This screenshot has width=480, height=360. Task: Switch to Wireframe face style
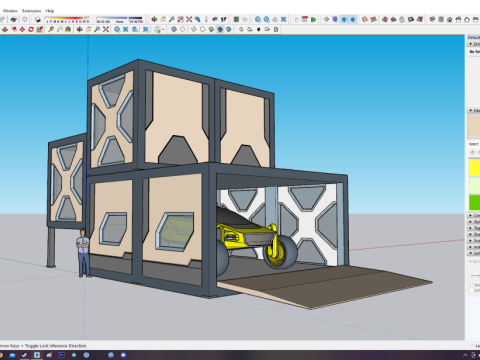(194, 29)
